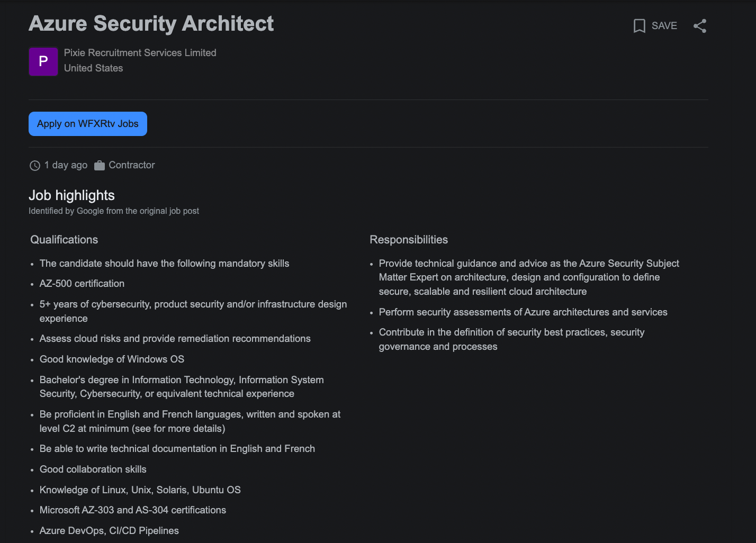
Task: Click Perform security assessments responsibility line
Action: [523, 312]
